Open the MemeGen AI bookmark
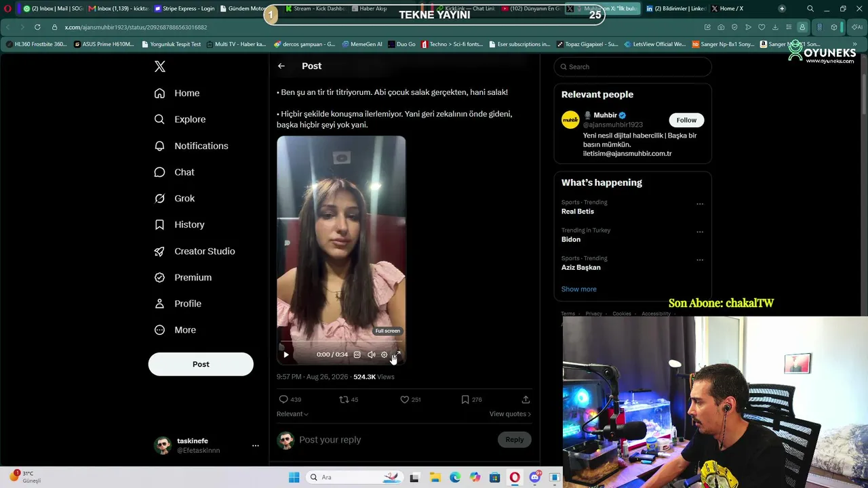 click(x=362, y=44)
